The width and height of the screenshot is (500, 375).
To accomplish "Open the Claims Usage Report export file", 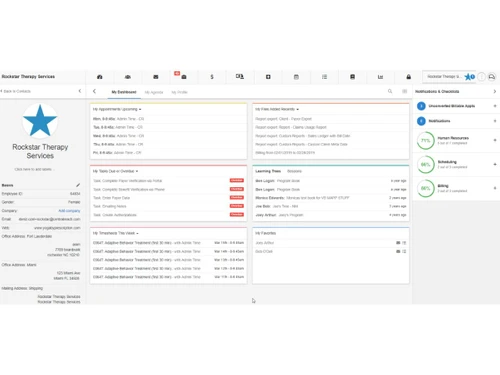I will tap(291, 127).
